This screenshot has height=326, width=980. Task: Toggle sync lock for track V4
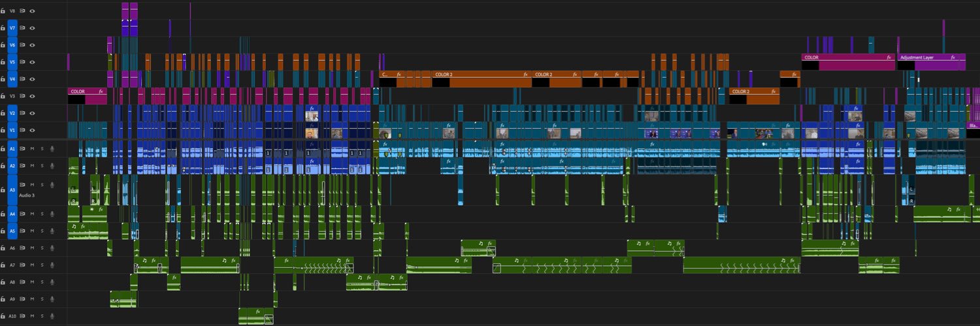[22, 78]
